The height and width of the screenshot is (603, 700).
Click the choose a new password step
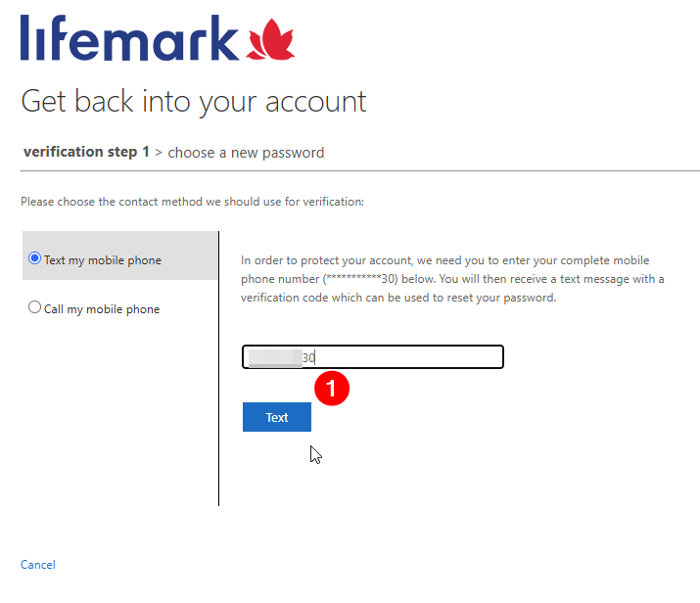click(x=246, y=153)
